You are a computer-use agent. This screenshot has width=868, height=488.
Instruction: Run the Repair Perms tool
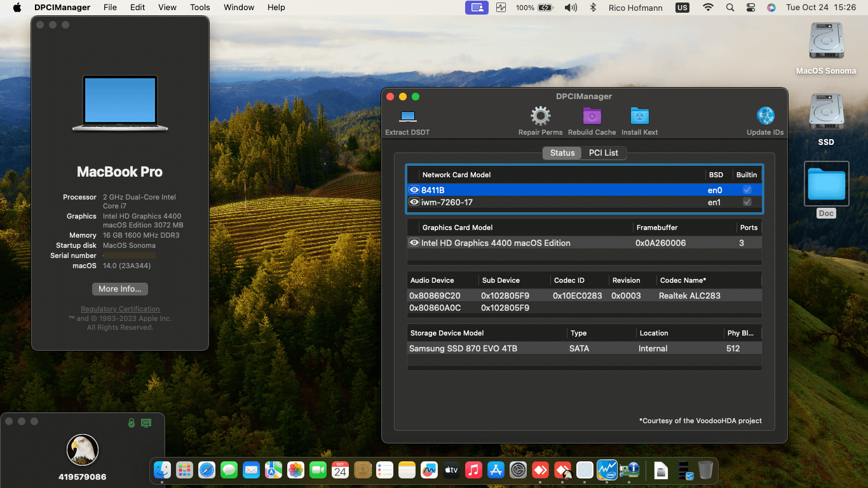pos(540,117)
